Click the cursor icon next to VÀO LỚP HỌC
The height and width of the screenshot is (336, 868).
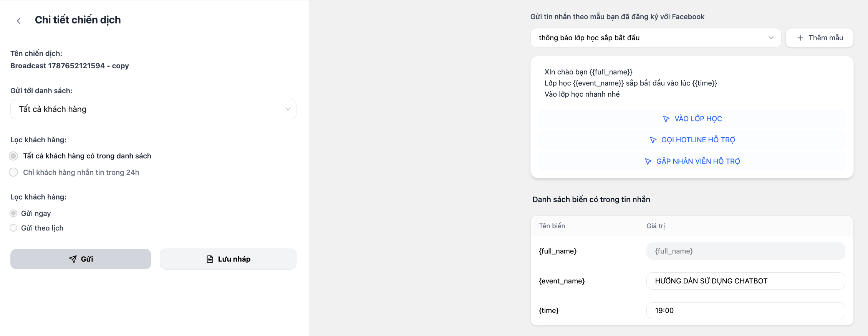666,119
